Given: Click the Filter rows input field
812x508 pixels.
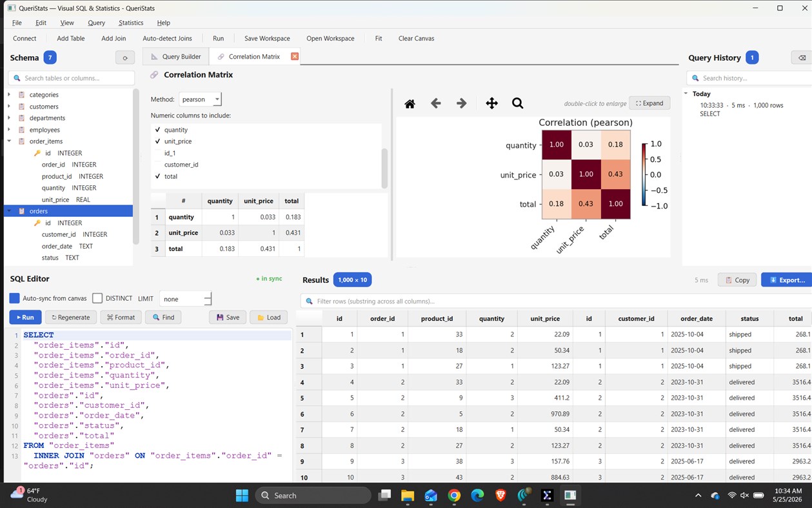Looking at the screenshot, I should (x=556, y=301).
